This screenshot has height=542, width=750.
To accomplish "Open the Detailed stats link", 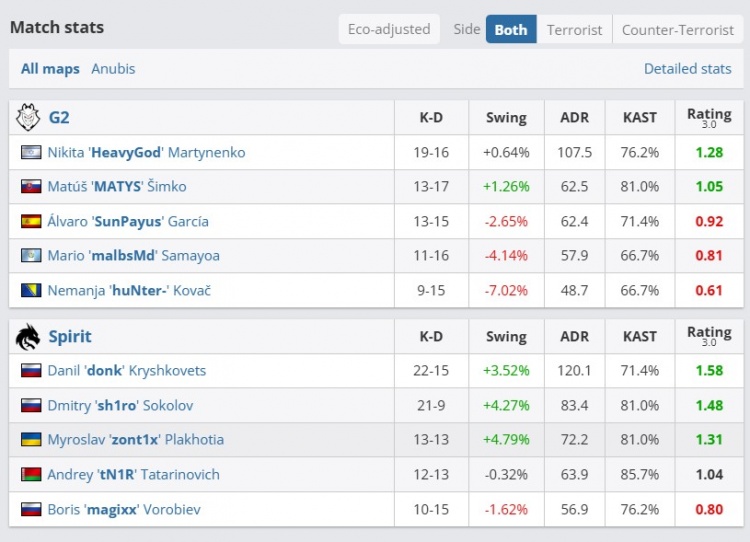I will click(x=687, y=69).
